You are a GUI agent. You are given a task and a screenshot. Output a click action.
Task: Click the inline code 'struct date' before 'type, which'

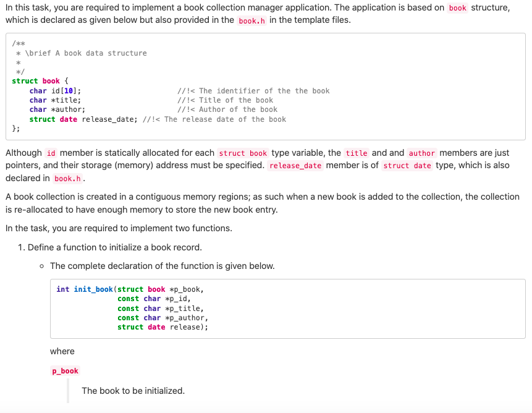407,166
